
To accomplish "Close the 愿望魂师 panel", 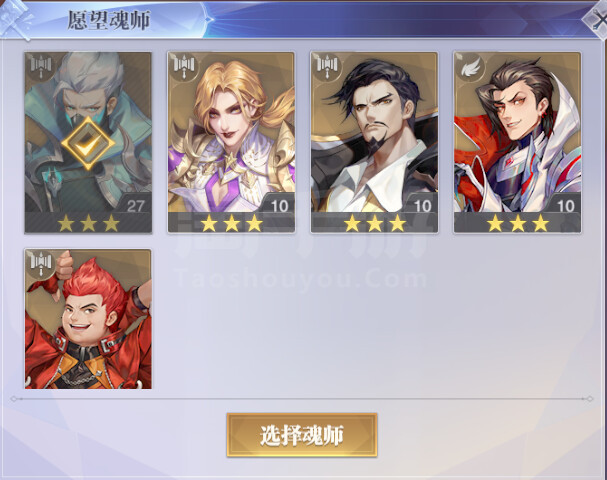I will [x=596, y=18].
